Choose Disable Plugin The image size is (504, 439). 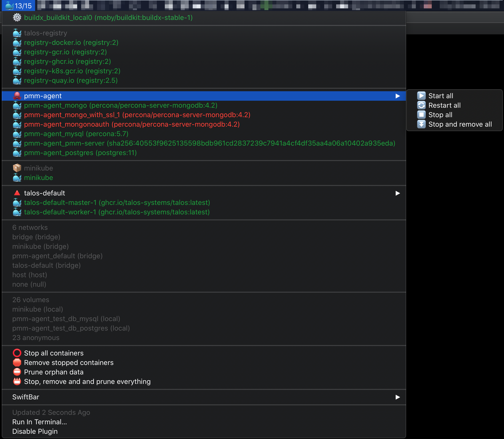tap(204, 432)
